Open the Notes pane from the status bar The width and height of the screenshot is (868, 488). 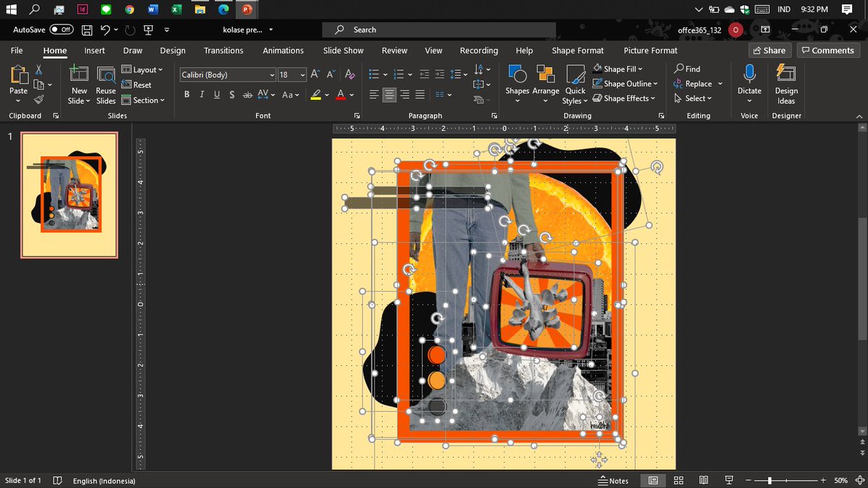[x=613, y=481]
